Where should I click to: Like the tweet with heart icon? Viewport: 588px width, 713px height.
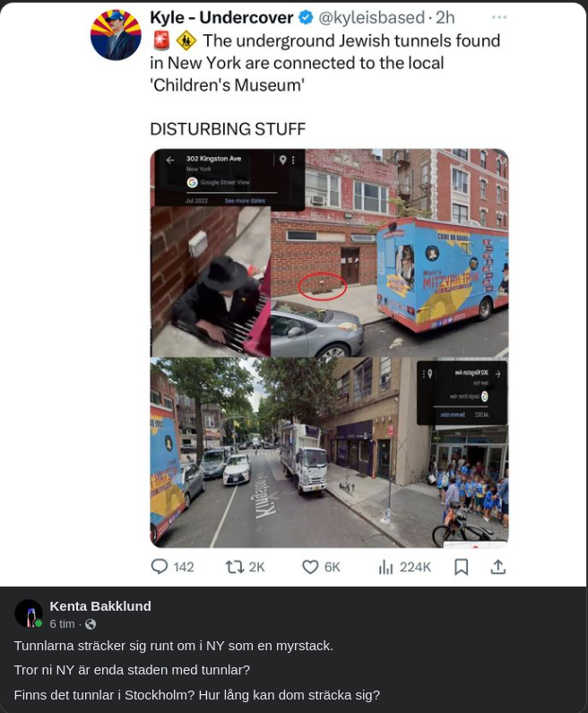pos(310,567)
